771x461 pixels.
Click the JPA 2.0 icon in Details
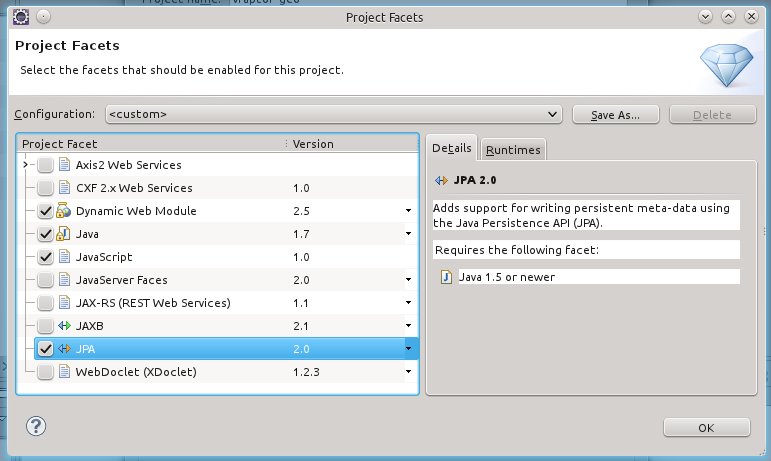[x=441, y=180]
